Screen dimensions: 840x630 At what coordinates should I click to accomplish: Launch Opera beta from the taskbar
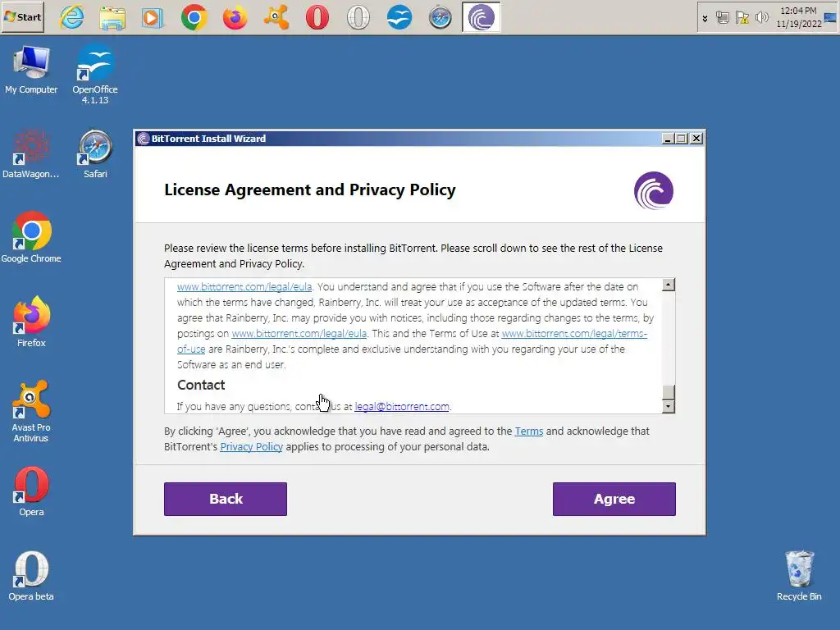pos(358,17)
